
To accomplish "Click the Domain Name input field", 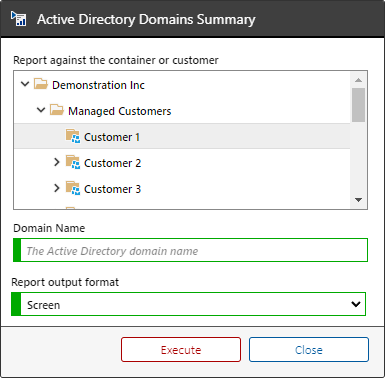I will 190,250.
